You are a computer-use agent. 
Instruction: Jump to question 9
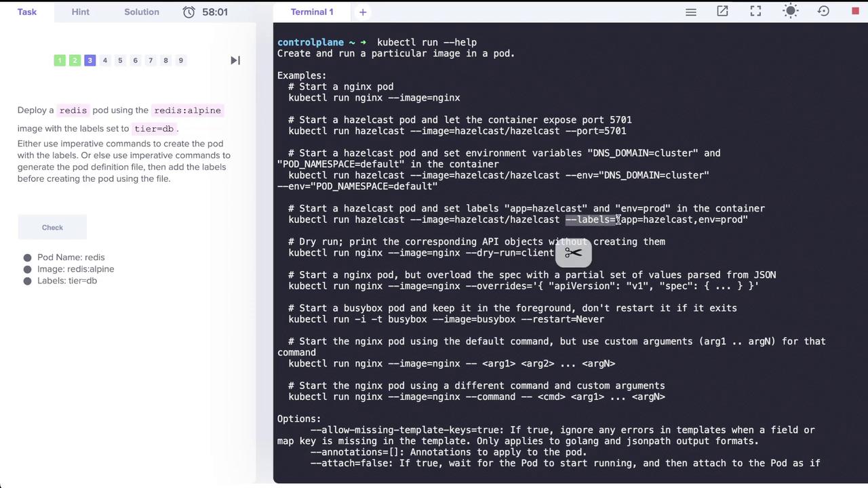tap(180, 60)
